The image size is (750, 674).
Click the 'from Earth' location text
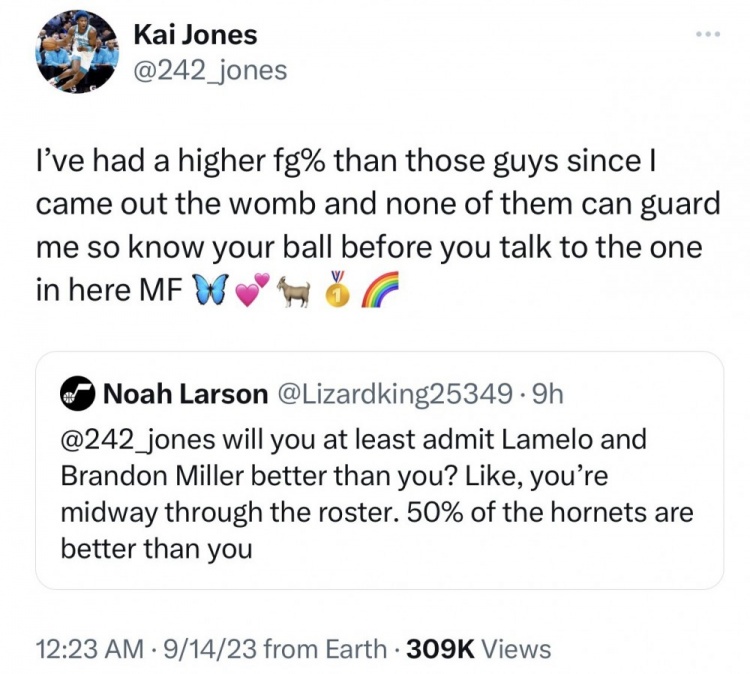click(x=325, y=649)
